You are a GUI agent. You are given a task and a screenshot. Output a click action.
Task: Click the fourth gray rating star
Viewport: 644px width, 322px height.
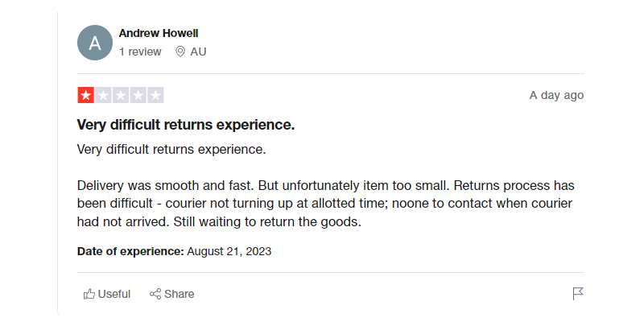point(138,95)
